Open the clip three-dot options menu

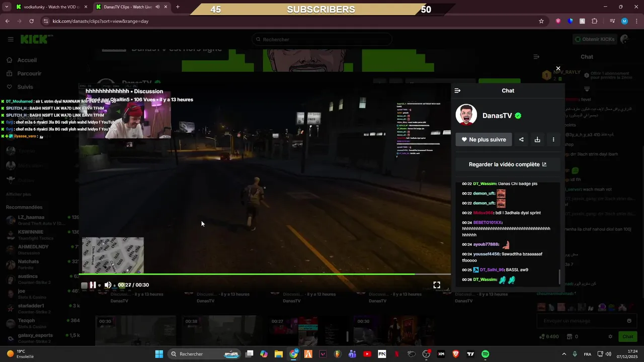[x=553, y=140]
